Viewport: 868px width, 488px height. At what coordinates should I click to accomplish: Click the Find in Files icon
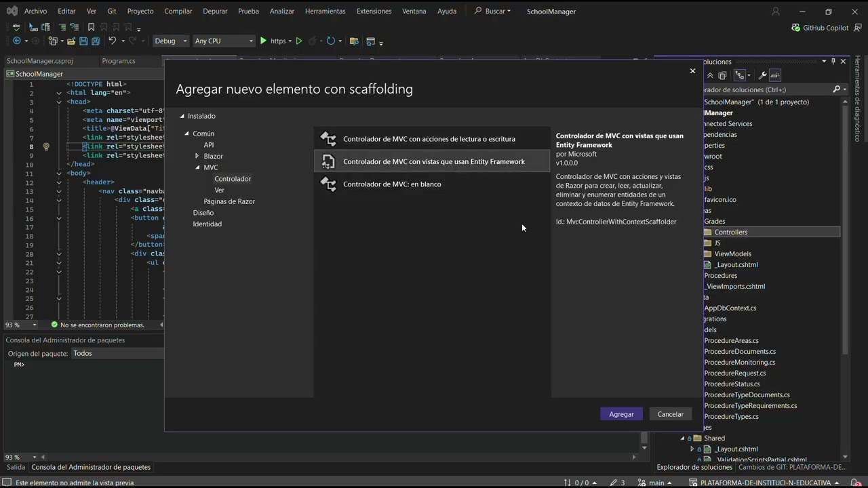(x=354, y=41)
